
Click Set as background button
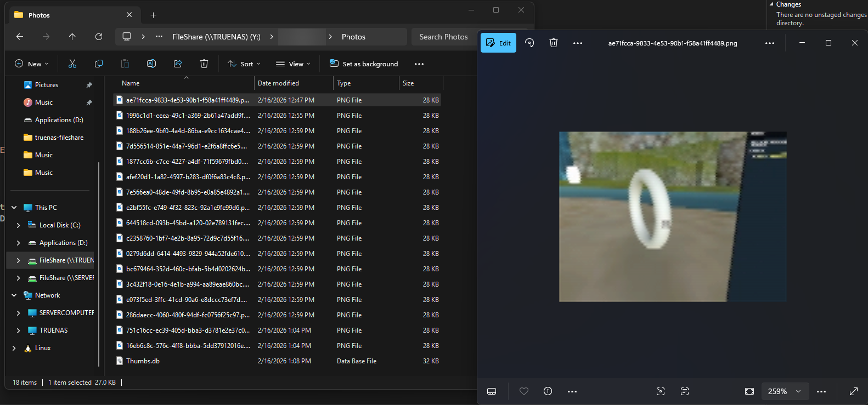(364, 64)
